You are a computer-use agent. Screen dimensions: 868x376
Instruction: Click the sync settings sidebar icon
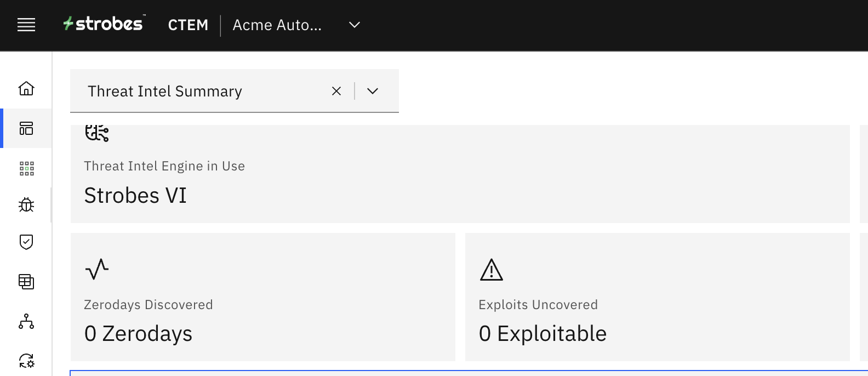[26, 361]
